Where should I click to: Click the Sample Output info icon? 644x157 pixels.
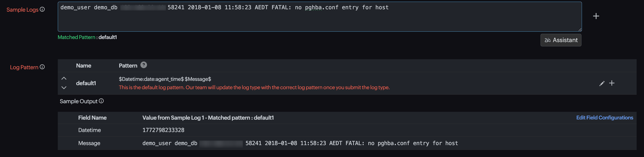[x=101, y=101]
